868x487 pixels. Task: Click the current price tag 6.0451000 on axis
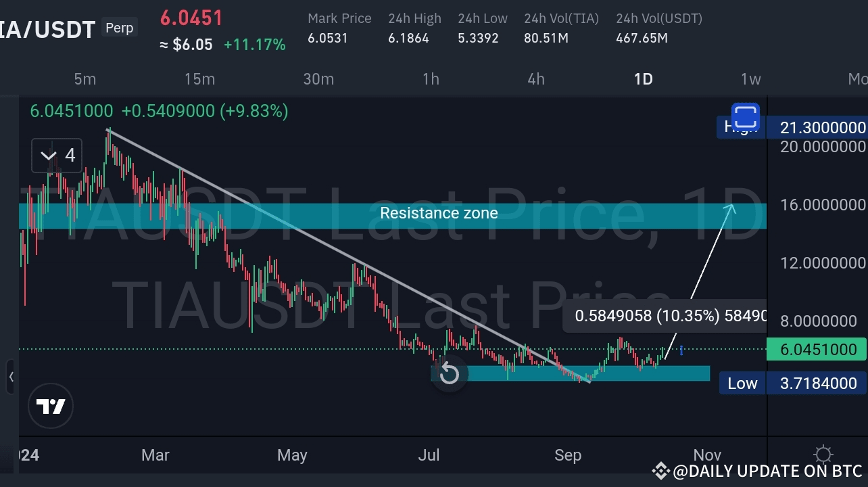(x=817, y=350)
